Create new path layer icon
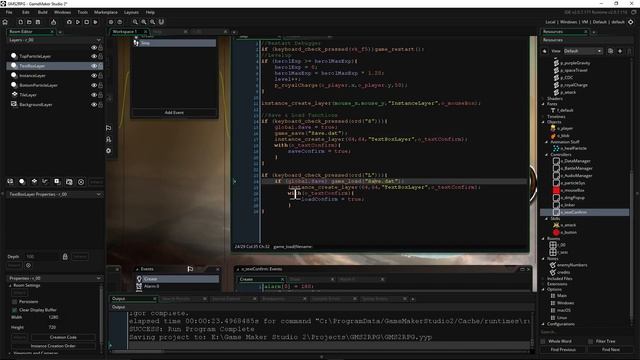The width and height of the screenshot is (640, 360). pos(45,182)
